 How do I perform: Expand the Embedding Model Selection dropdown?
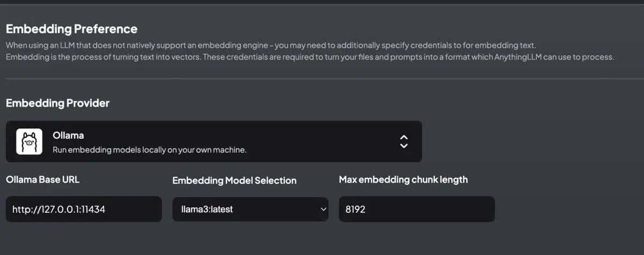pos(250,209)
